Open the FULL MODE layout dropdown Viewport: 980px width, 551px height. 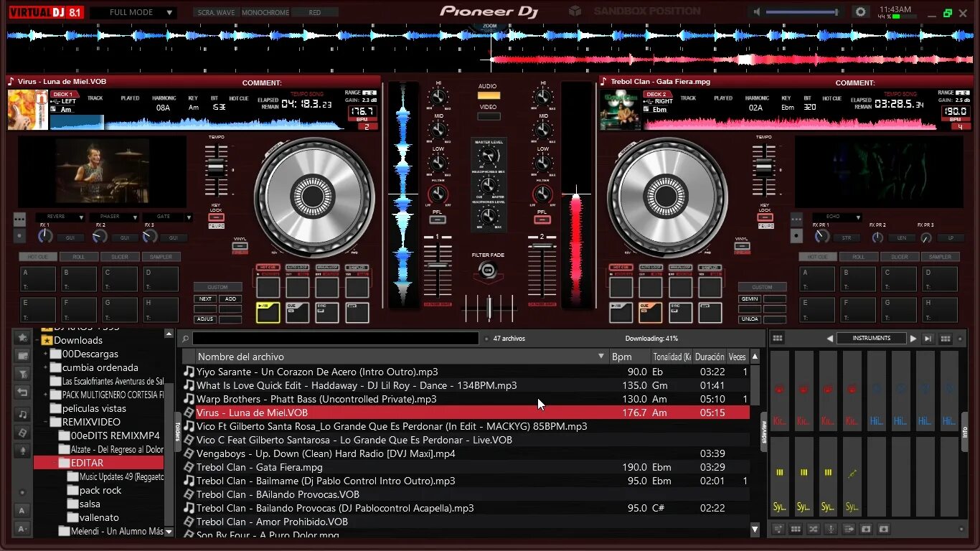133,12
